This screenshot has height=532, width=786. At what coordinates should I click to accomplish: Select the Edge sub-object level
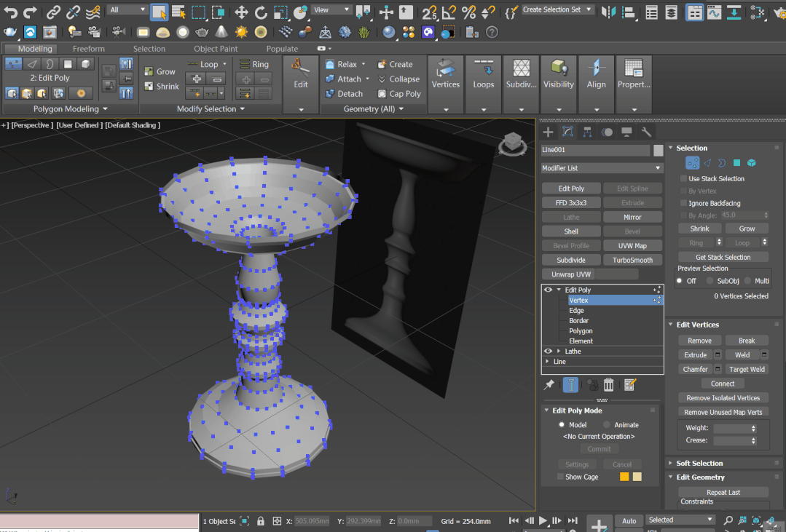click(x=576, y=310)
